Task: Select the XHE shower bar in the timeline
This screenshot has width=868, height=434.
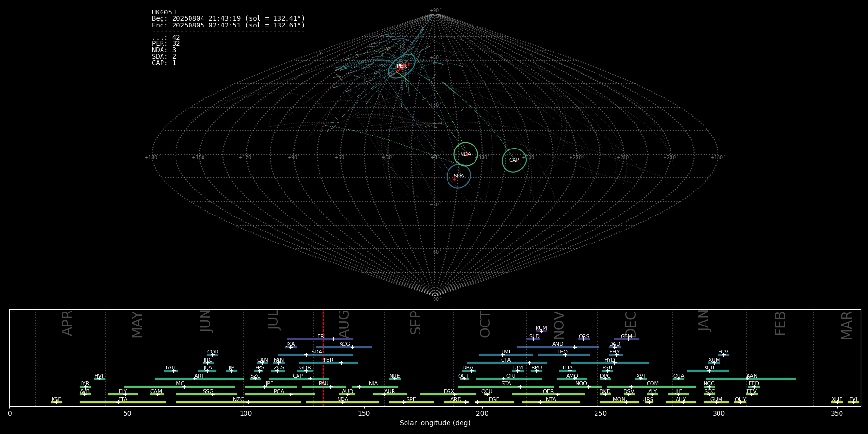Action: [x=837, y=402]
